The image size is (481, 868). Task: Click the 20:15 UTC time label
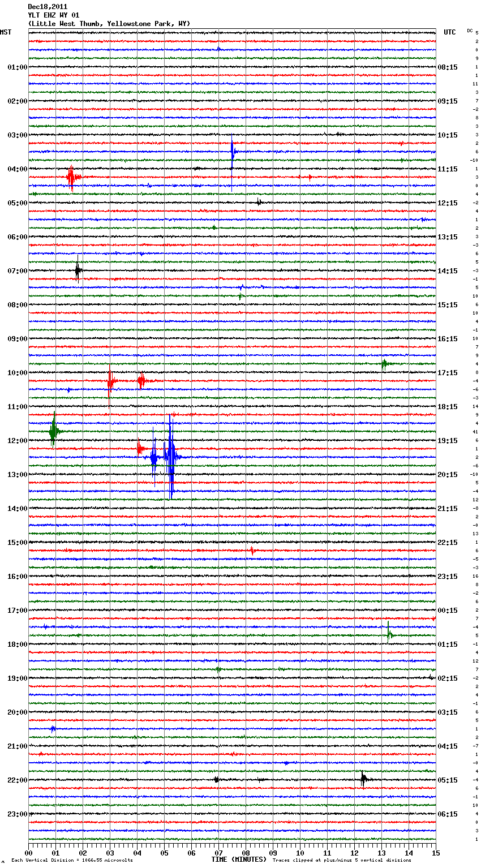point(448,475)
